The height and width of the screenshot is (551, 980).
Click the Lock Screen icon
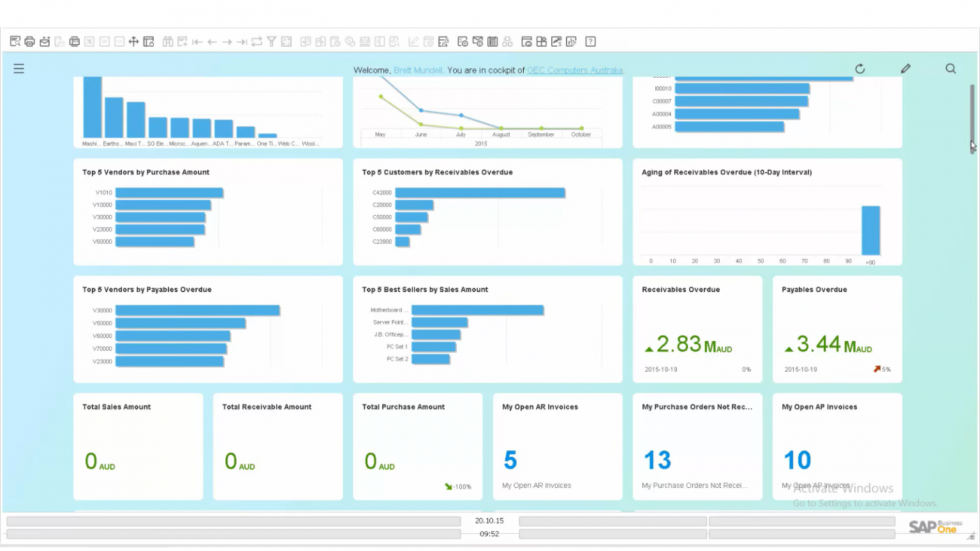point(148,41)
